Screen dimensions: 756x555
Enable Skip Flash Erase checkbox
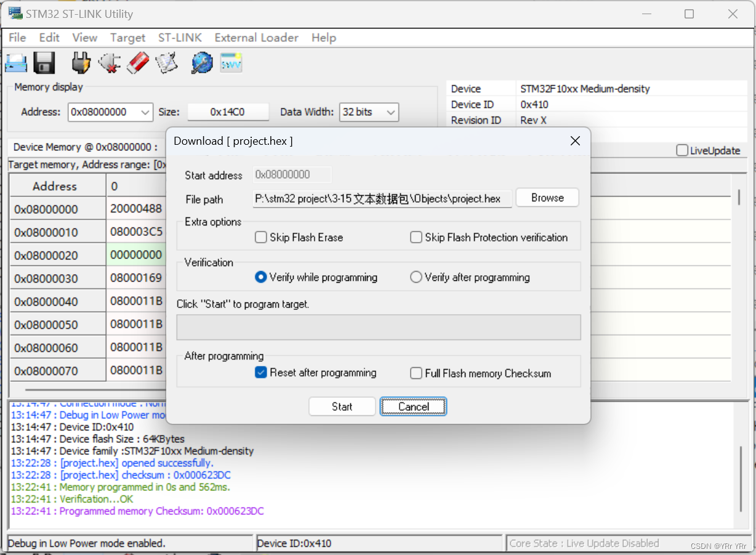[260, 237]
